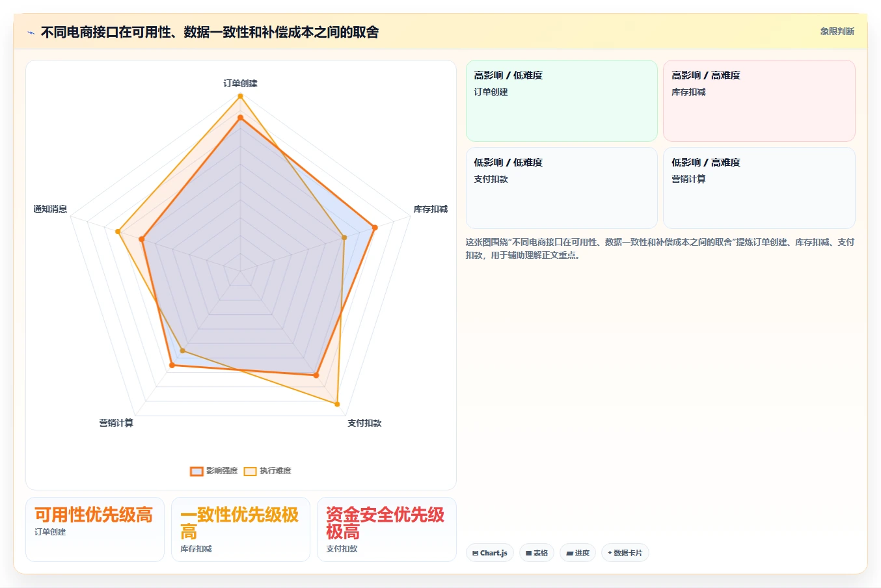
Task: Click 库存扣减 text in the pink quadrant card
Action: click(688, 92)
